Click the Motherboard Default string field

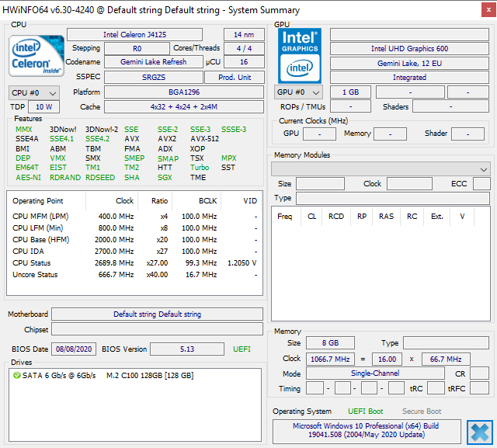[157, 314]
